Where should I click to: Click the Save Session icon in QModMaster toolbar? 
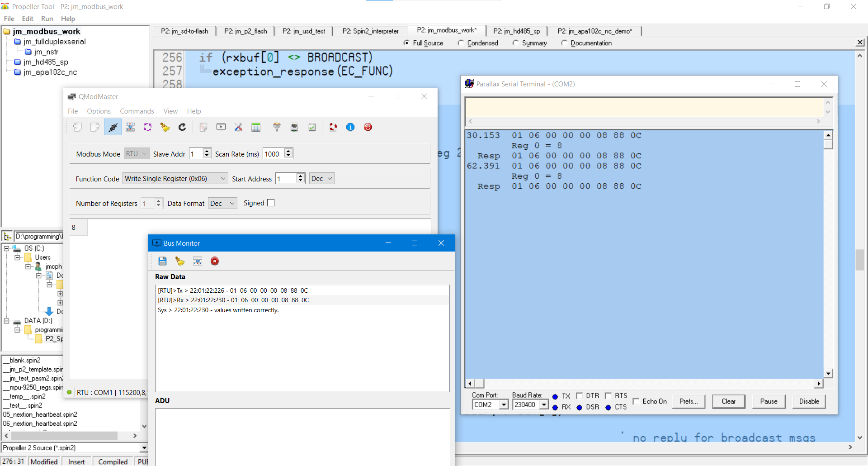tap(95, 127)
